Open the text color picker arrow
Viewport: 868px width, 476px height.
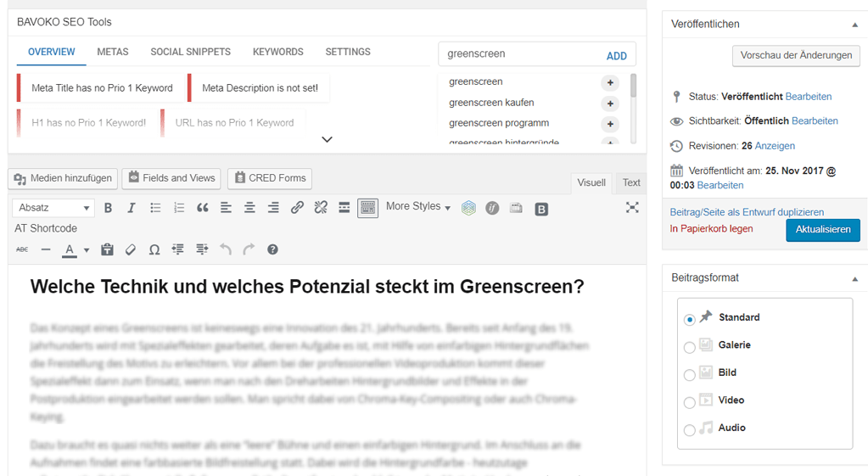pyautogui.click(x=87, y=250)
